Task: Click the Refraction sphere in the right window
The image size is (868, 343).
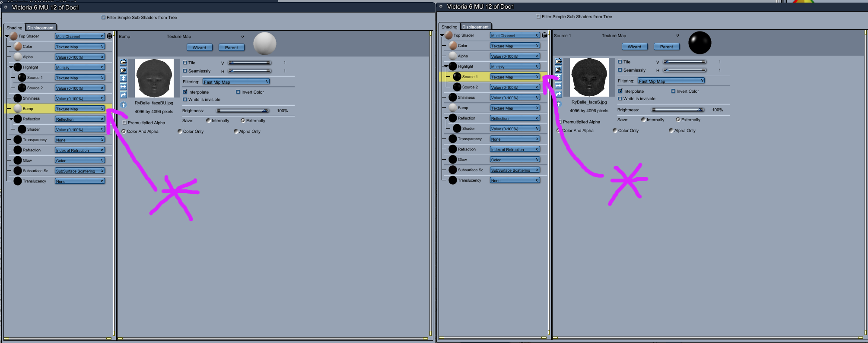Action: [x=453, y=149]
